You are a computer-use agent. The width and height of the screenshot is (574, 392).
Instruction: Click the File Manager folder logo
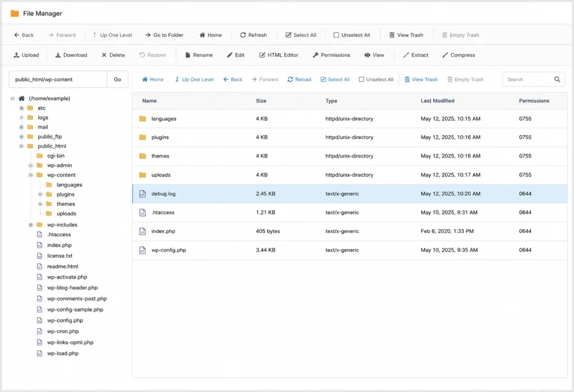pyautogui.click(x=15, y=13)
